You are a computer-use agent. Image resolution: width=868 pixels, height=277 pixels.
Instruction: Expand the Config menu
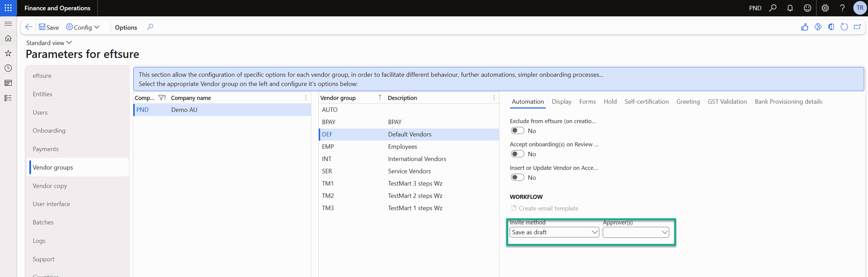pos(83,27)
